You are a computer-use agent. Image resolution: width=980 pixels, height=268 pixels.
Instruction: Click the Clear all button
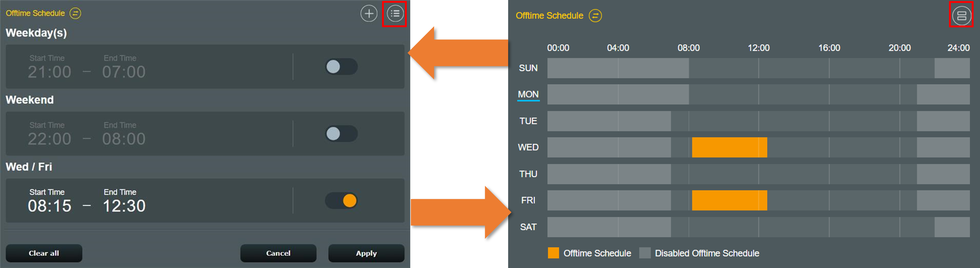[x=44, y=253]
